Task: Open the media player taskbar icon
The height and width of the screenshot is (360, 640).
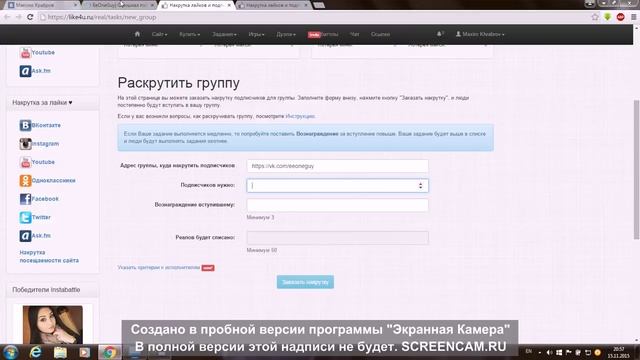Action: [84, 352]
